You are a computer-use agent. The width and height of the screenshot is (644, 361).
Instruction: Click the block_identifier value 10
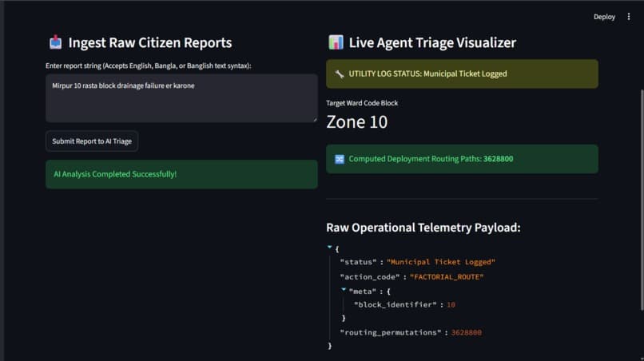(x=451, y=305)
